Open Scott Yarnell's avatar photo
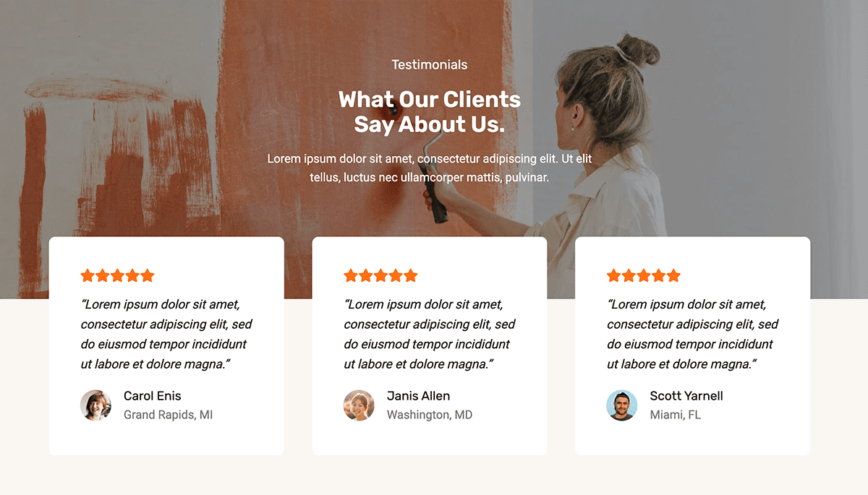 tap(622, 405)
